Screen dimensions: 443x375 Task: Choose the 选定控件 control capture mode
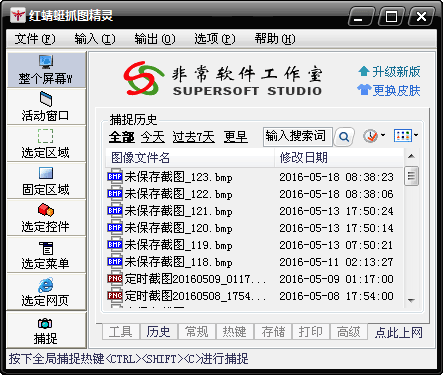[x=46, y=218]
